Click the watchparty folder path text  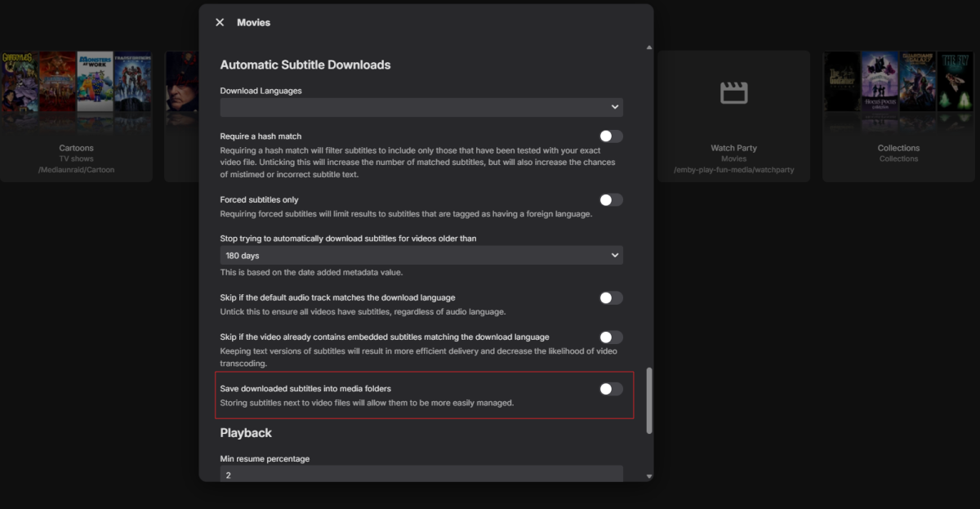pyautogui.click(x=733, y=170)
